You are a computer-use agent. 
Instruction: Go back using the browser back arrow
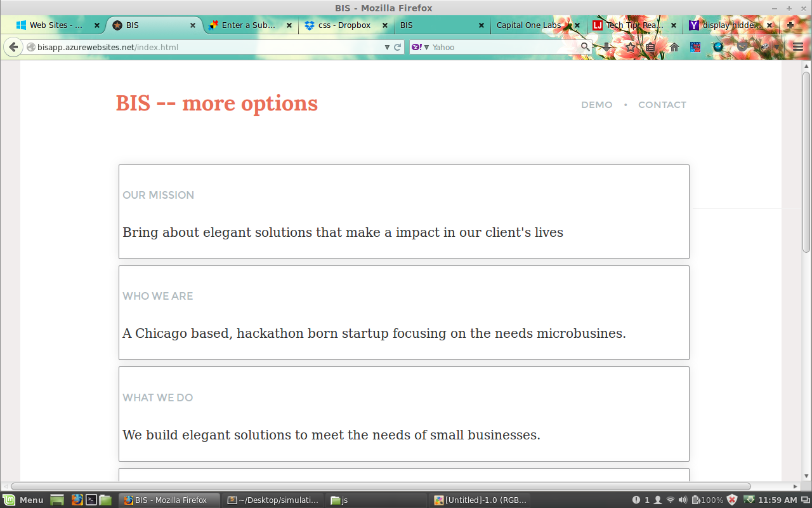click(x=13, y=47)
